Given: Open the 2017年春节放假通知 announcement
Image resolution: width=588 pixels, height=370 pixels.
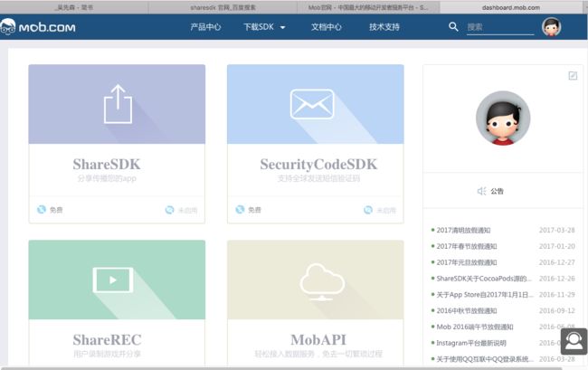Looking at the screenshot, I should point(467,246).
